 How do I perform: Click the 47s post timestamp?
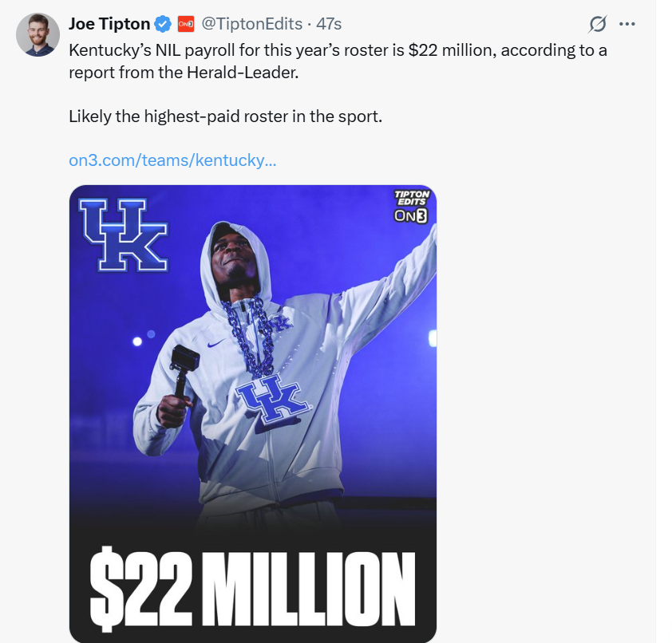pyautogui.click(x=329, y=25)
